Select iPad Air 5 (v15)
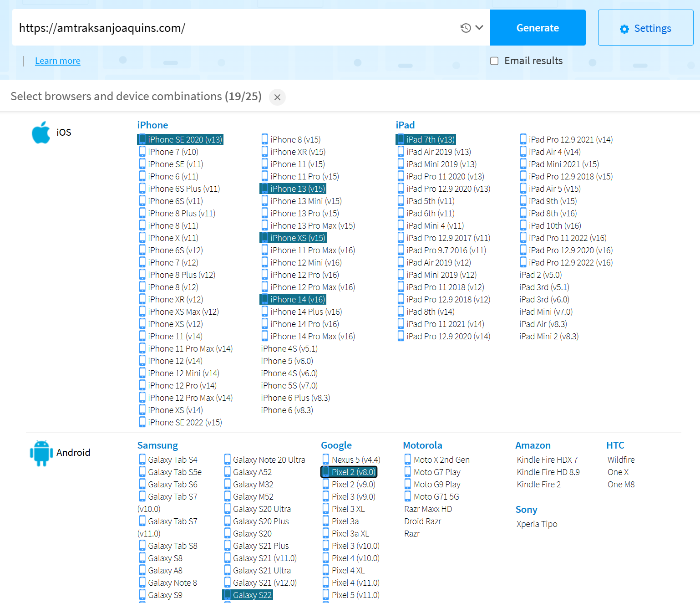This screenshot has height=603, width=700. 550,189
